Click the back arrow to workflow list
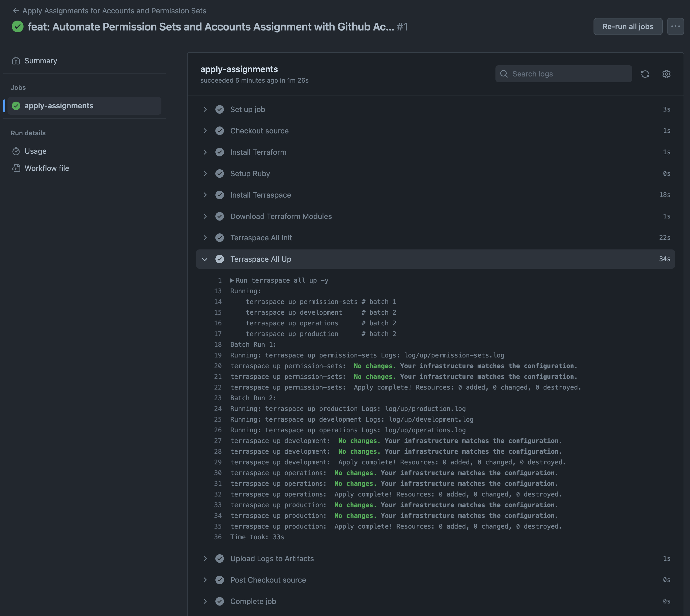Viewport: 690px width, 616px height. 15,11
